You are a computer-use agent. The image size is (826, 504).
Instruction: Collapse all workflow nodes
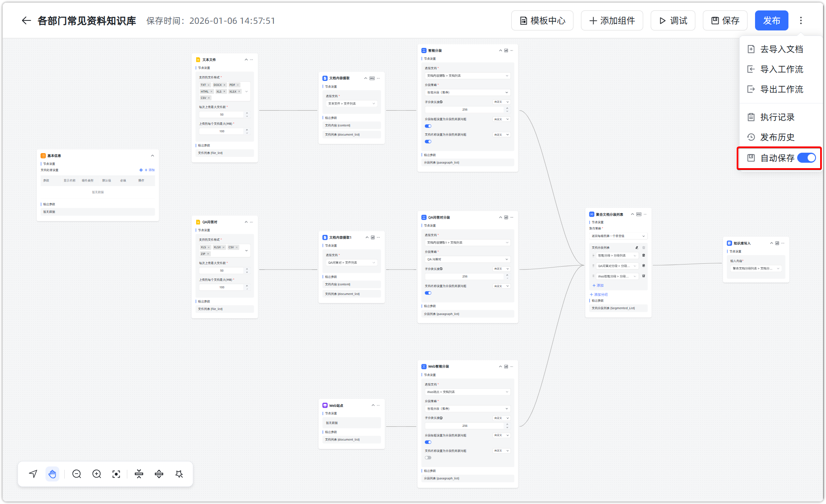click(x=139, y=474)
